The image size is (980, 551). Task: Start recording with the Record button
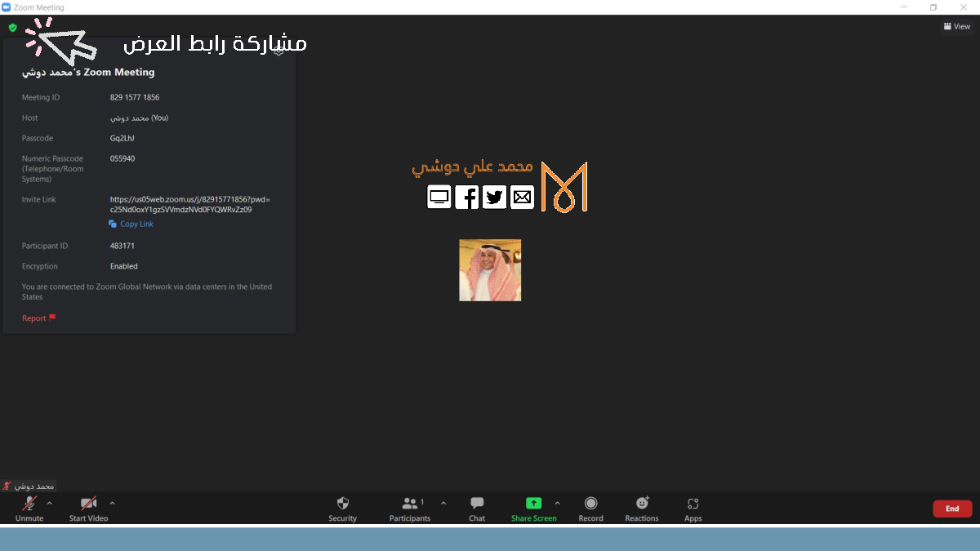pyautogui.click(x=590, y=504)
